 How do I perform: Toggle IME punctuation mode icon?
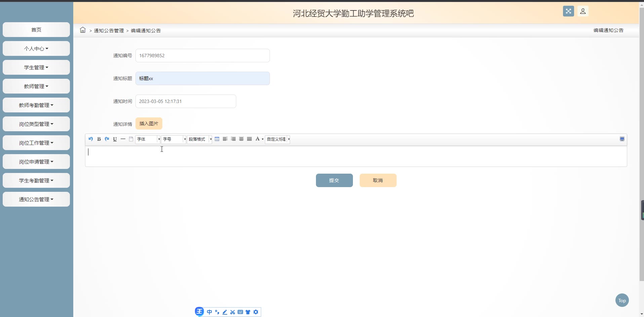(217, 312)
